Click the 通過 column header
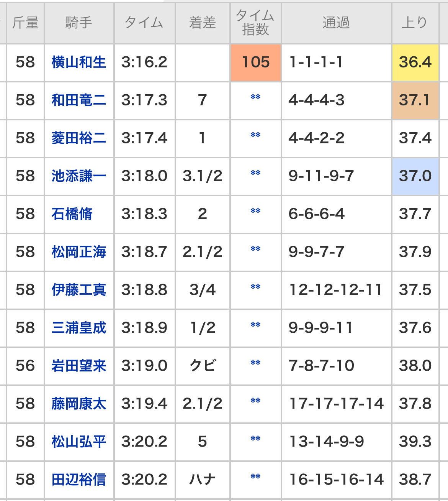The image size is (448, 501). click(x=336, y=23)
